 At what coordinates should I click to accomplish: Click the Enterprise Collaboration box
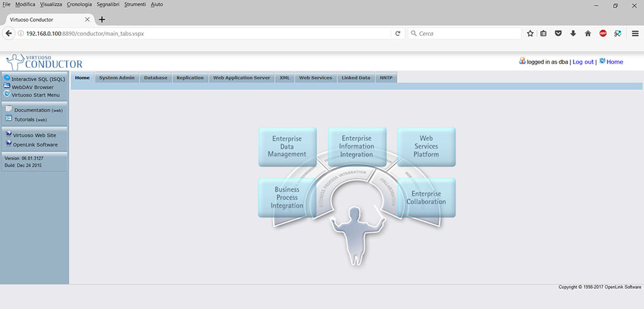coord(426,198)
